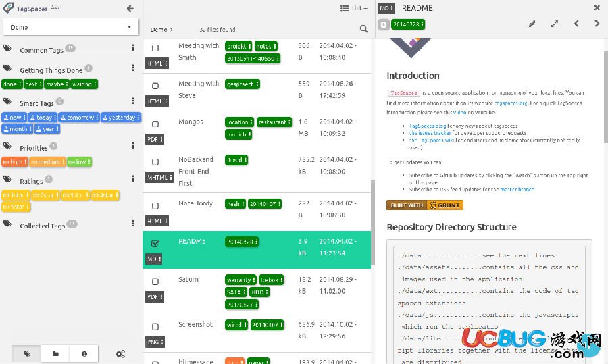Collapse the Smart Tags group
The height and width of the screenshot is (364, 608).
36,103
